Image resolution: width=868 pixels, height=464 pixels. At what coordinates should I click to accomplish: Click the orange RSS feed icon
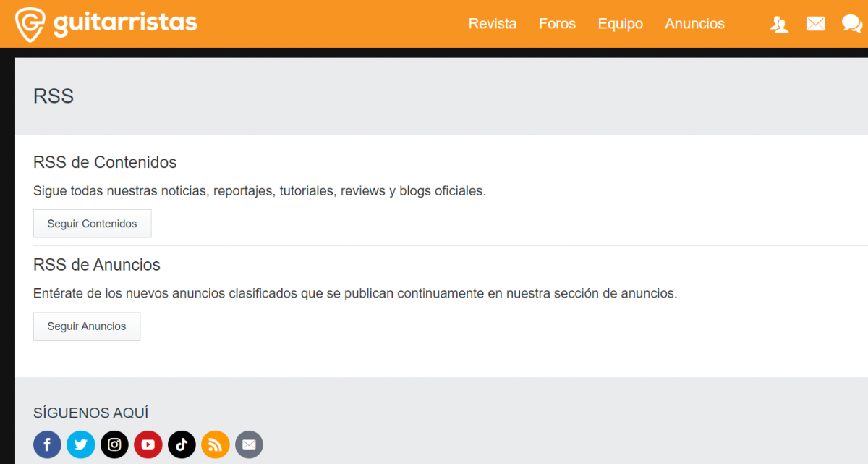tap(216, 444)
